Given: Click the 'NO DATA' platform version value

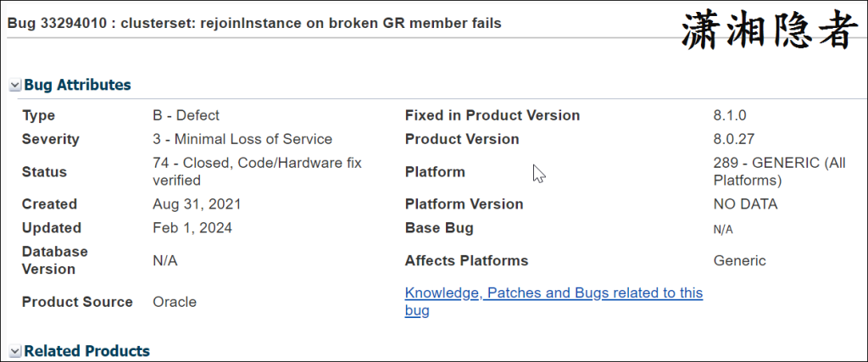Looking at the screenshot, I should pos(746,204).
